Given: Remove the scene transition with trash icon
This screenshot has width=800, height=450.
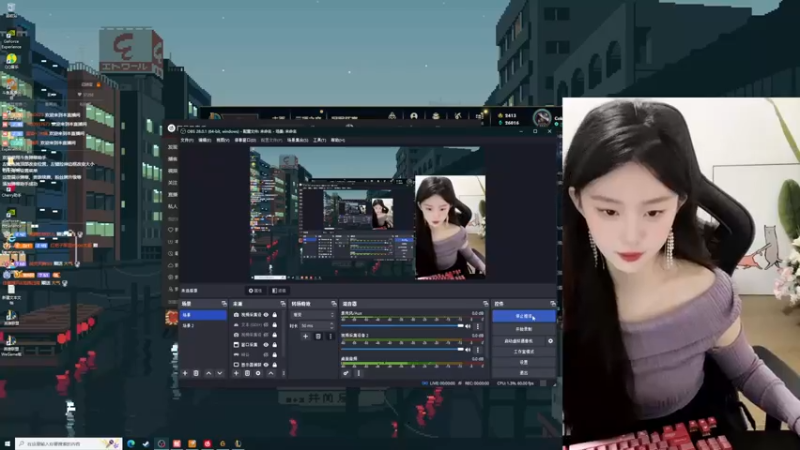Looking at the screenshot, I should point(318,336).
